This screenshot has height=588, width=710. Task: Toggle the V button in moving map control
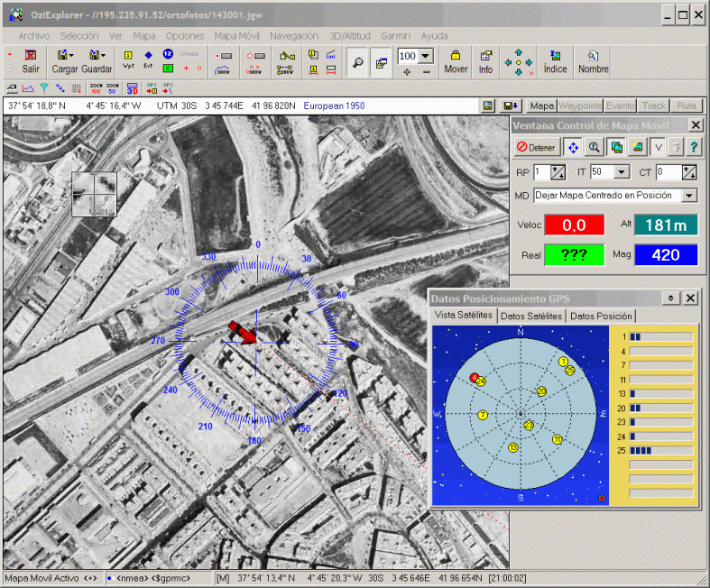[x=659, y=147]
